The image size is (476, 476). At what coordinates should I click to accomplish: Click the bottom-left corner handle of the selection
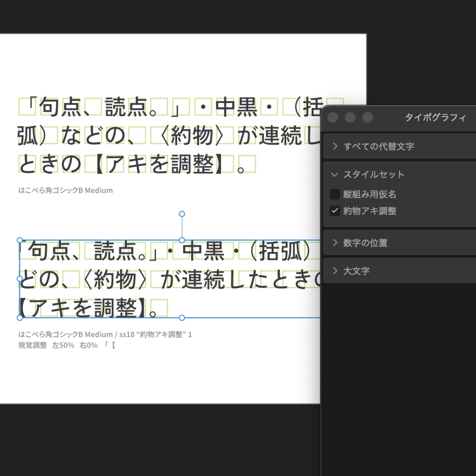(x=19, y=318)
